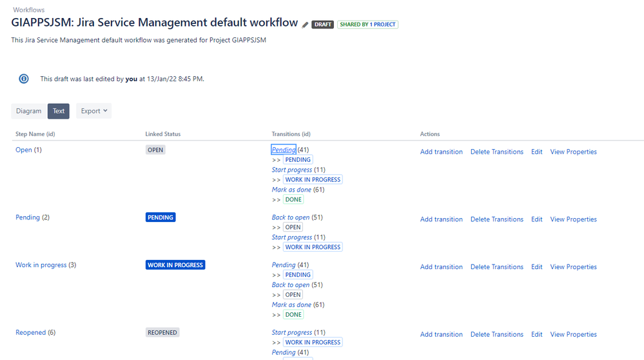Delete Transitions for Work in progress step

[497, 266]
